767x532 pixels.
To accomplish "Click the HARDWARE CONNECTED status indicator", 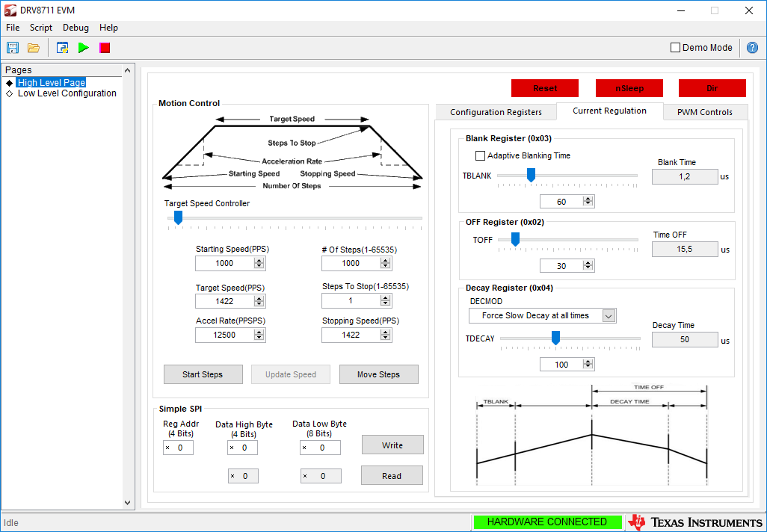I will [x=547, y=522].
